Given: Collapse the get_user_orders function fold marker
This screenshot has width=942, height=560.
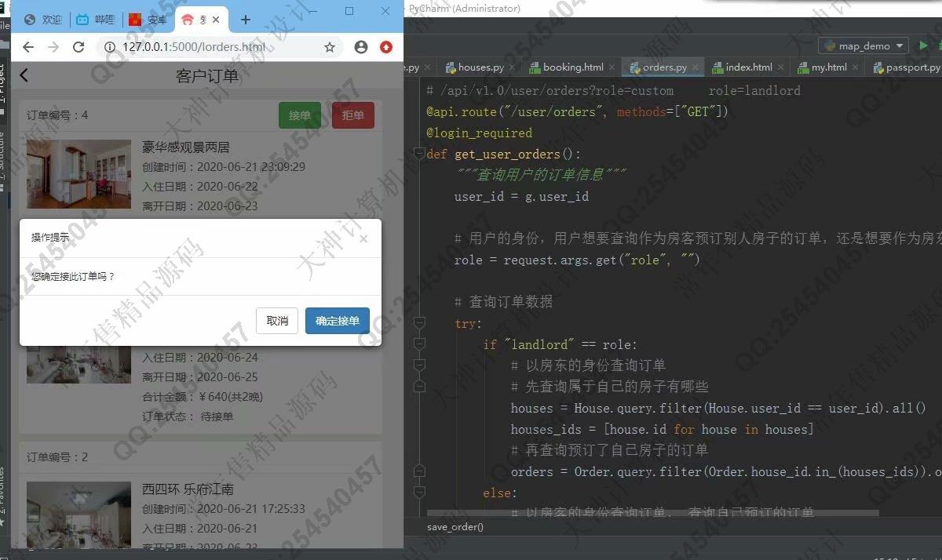Looking at the screenshot, I should pyautogui.click(x=419, y=154).
